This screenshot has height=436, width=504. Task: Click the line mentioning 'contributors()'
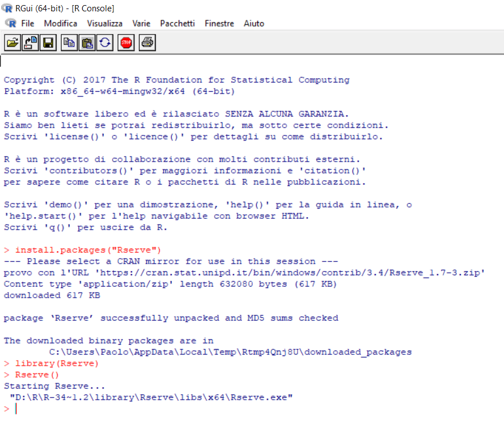(x=185, y=171)
